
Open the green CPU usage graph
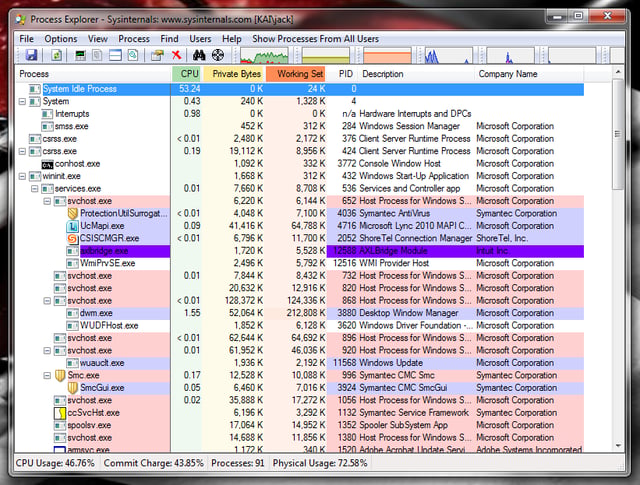pyautogui.click(x=264, y=56)
